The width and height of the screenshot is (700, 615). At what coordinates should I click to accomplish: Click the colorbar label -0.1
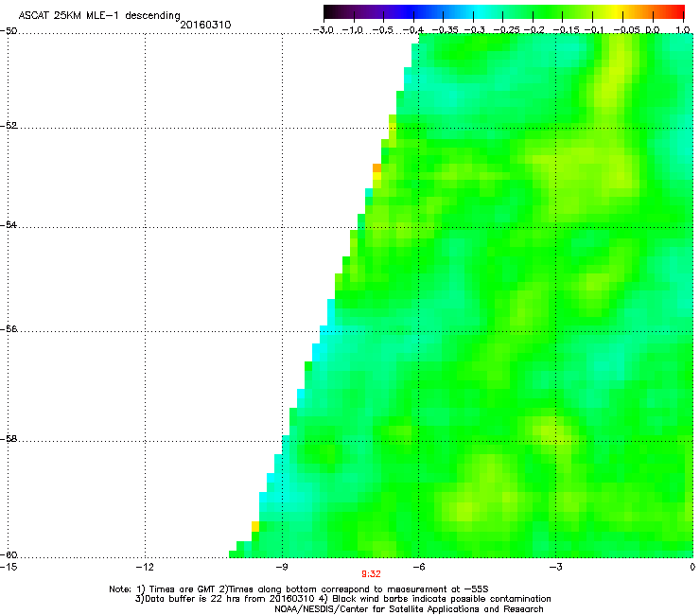point(594,30)
